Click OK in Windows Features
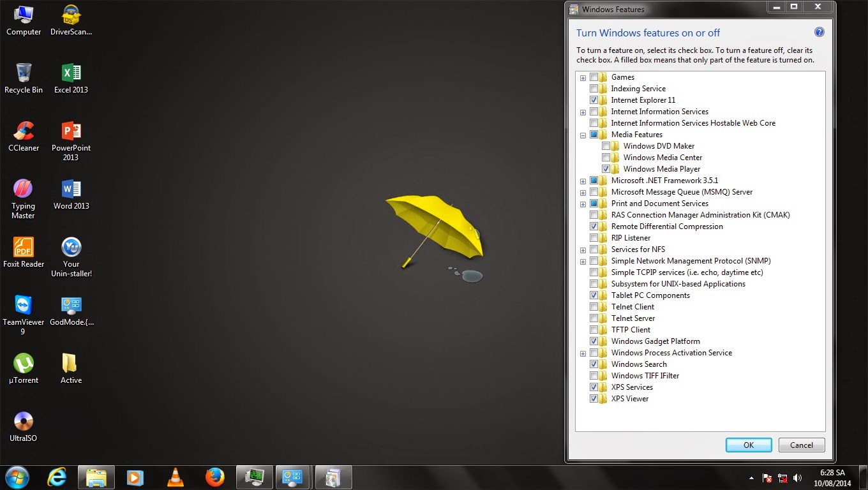Image resolution: width=868 pixels, height=490 pixels. 749,445
